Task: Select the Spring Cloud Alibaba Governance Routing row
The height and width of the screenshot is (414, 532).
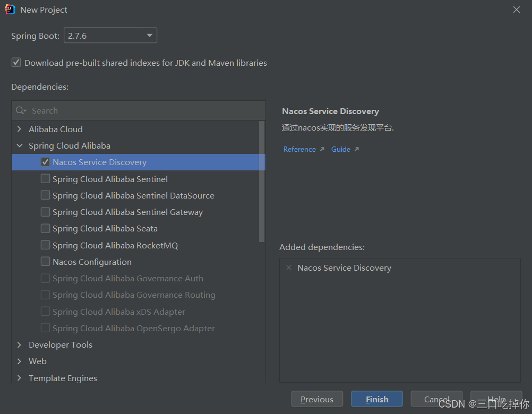Action: tap(138, 295)
